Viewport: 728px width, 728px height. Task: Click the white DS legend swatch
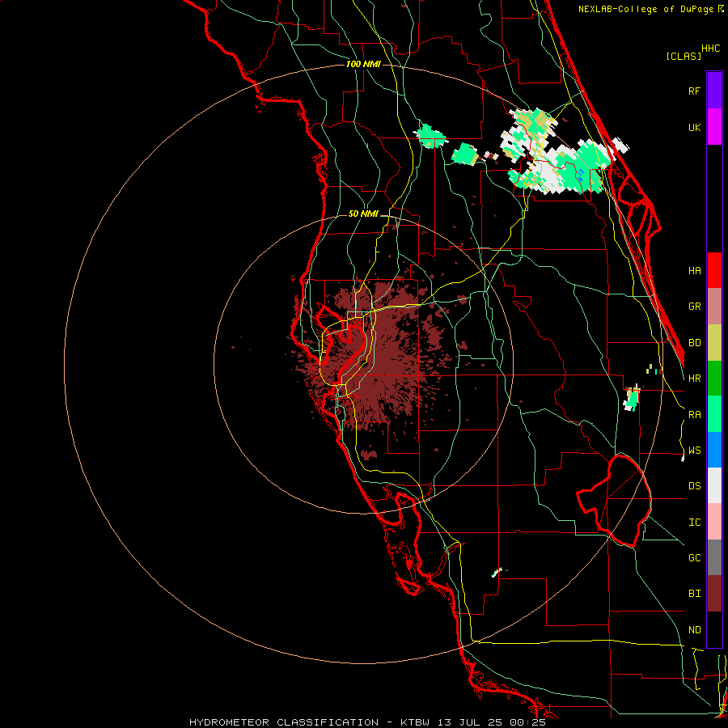point(714,485)
